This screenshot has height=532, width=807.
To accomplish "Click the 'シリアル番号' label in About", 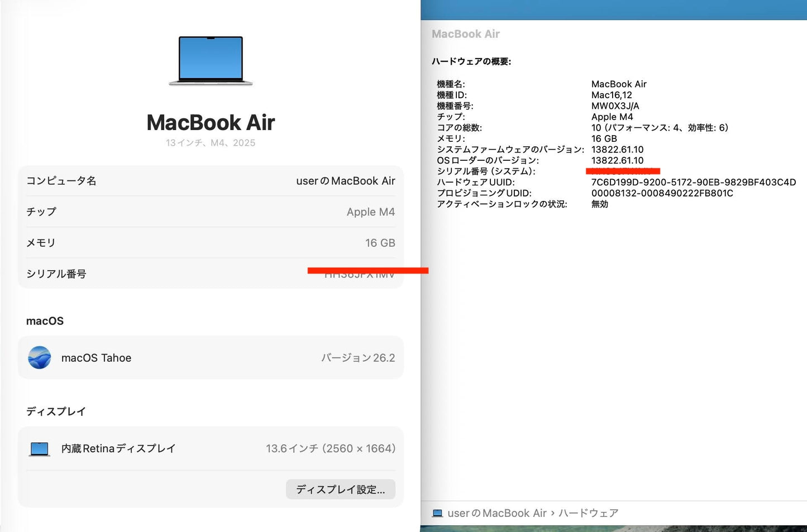I will (x=56, y=274).
